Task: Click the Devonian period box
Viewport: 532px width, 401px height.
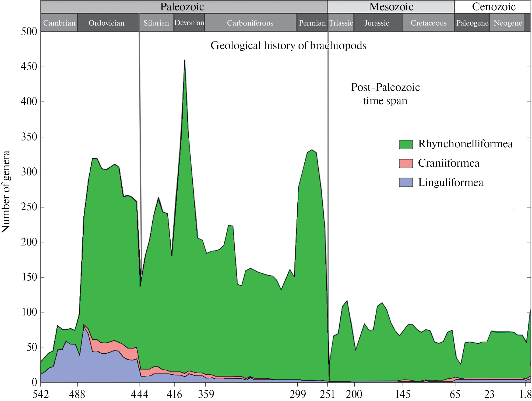Action: [x=189, y=23]
